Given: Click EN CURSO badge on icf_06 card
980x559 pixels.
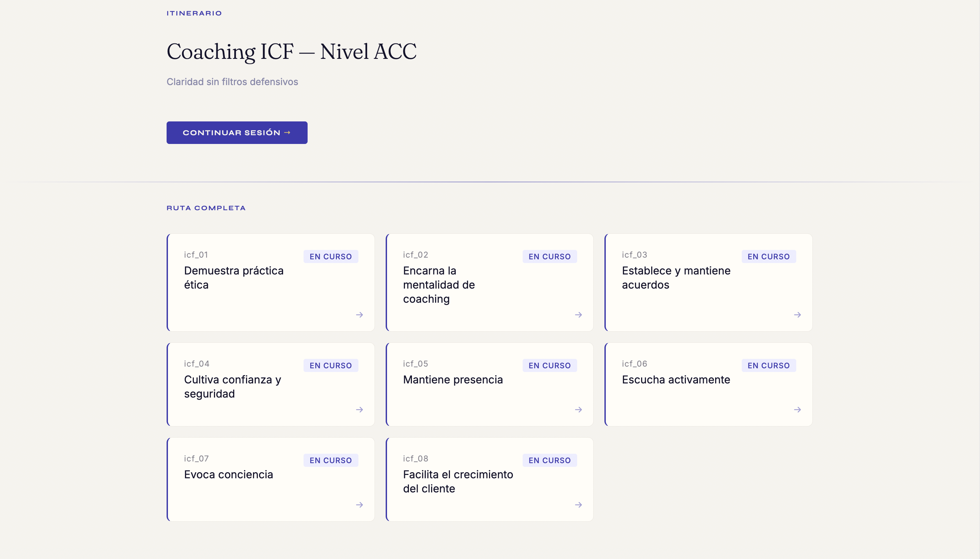Looking at the screenshot, I should (769, 366).
